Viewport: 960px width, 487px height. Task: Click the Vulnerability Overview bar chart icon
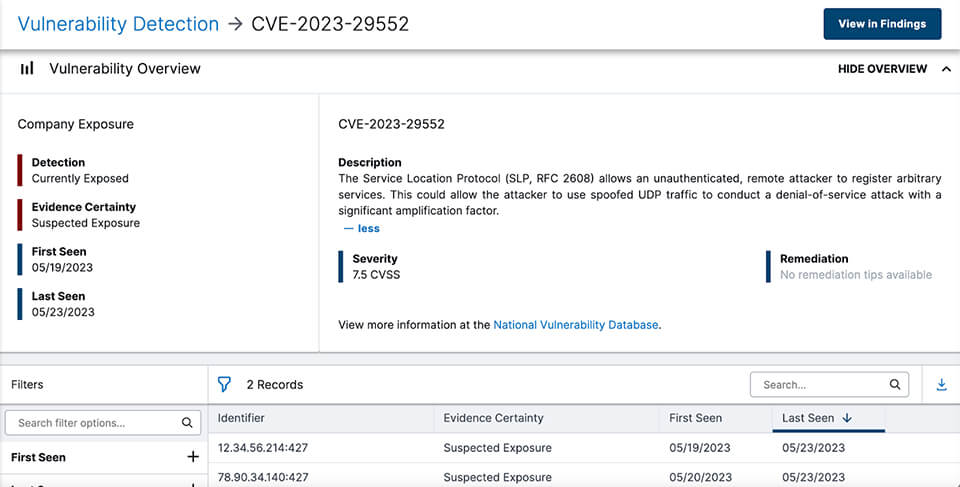[27, 69]
